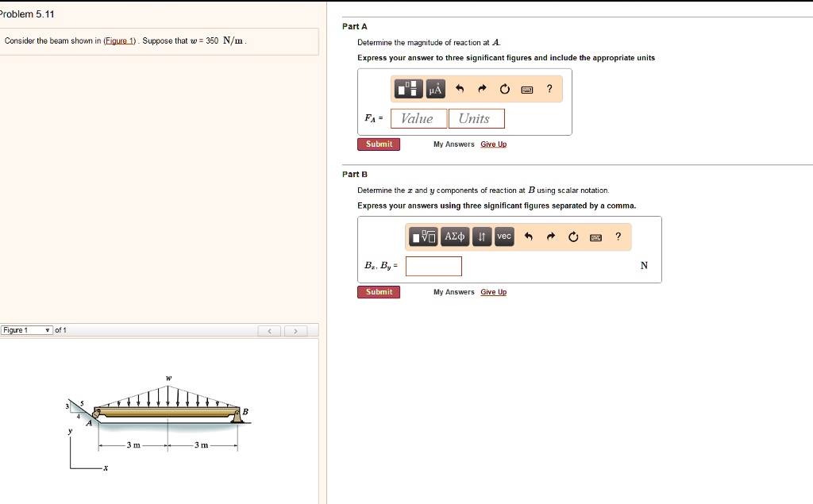The height and width of the screenshot is (504, 813).
Task: Undo the last entry in Part A
Action: click(x=459, y=89)
